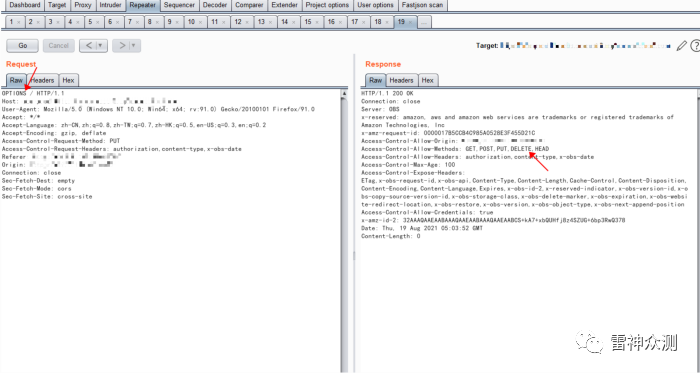Close Repeater tab 19 with its x
This screenshot has height=374, width=700.
(410, 22)
